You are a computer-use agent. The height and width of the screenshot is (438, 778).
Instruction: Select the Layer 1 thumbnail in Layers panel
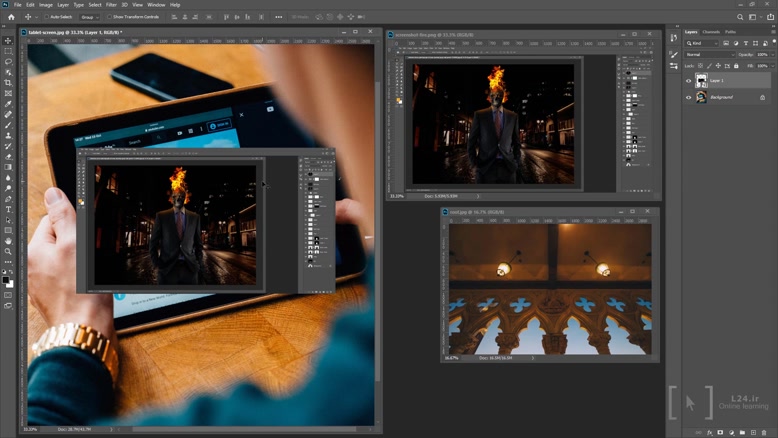coord(701,81)
